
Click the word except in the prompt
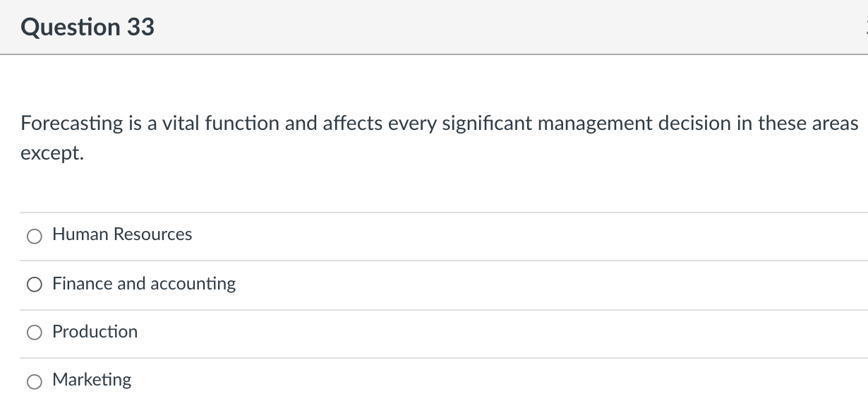(52, 155)
